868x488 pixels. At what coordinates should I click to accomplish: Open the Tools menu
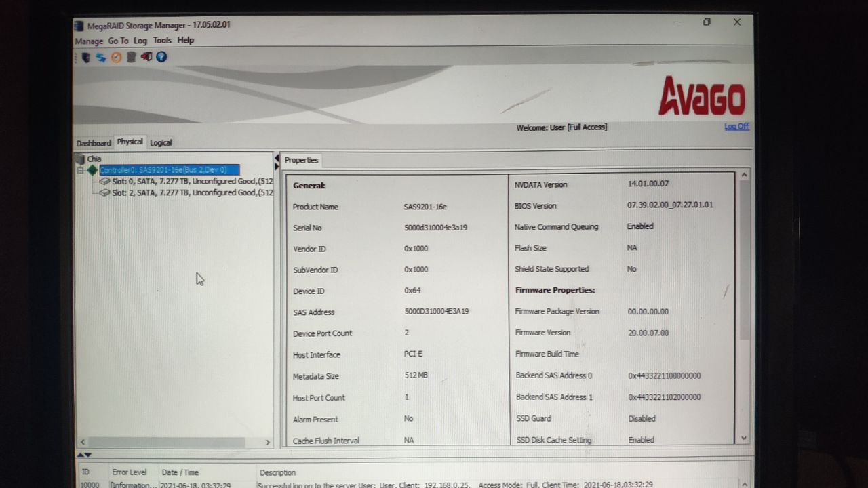[x=162, y=41]
